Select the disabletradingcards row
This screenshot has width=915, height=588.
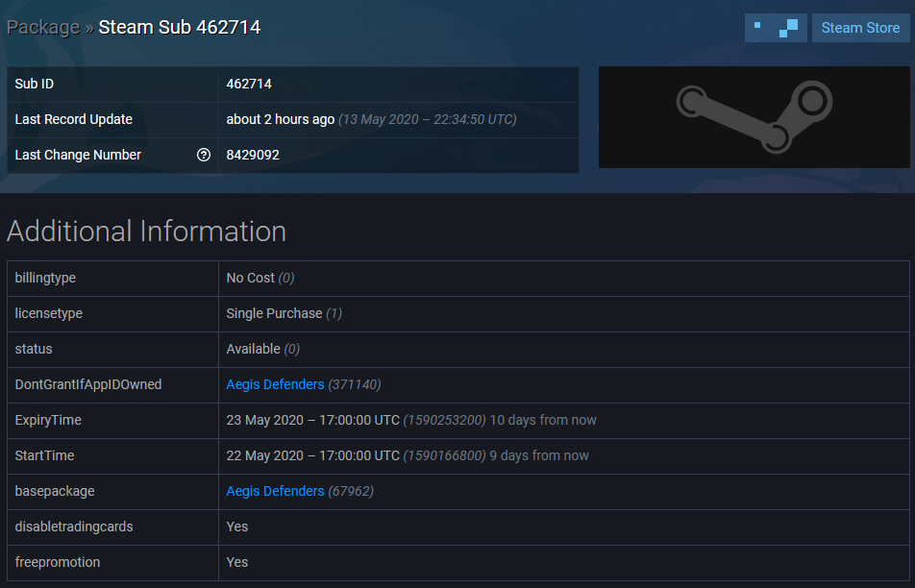[236, 527]
